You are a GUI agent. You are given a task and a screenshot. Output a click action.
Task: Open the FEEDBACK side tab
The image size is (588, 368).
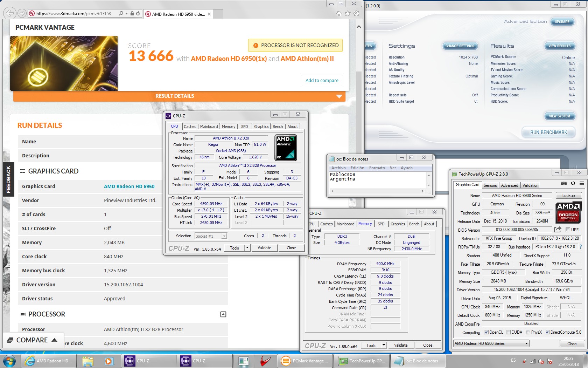coord(8,179)
